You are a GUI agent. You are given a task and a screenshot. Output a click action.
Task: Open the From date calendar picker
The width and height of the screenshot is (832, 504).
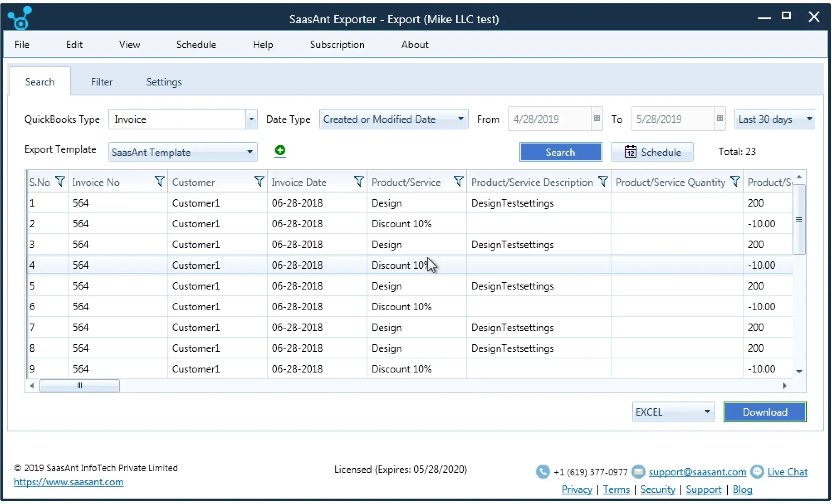click(597, 119)
